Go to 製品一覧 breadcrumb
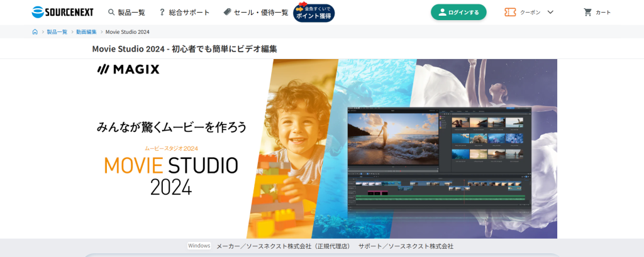The height and width of the screenshot is (257, 644). pyautogui.click(x=57, y=31)
